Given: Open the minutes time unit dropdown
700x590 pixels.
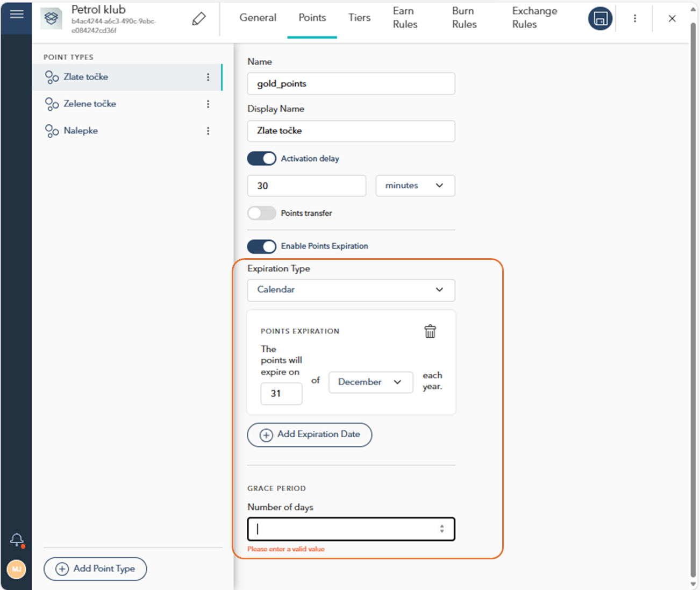Looking at the screenshot, I should [x=415, y=186].
